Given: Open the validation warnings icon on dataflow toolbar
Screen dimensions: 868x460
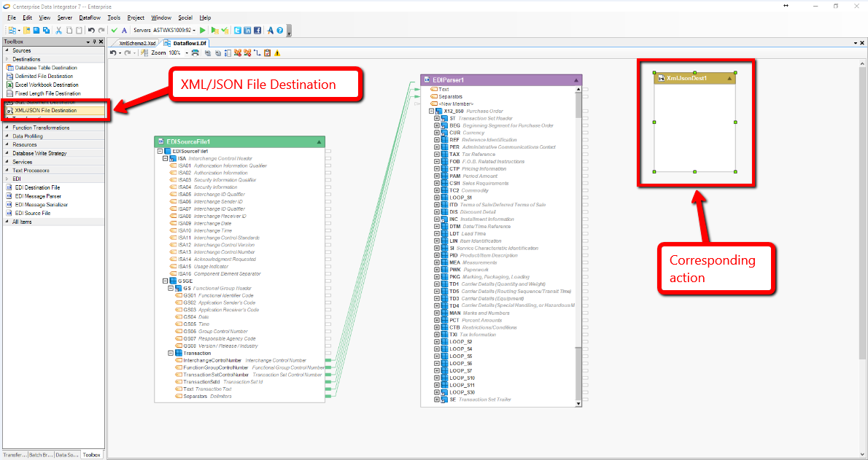Looking at the screenshot, I should (x=277, y=52).
